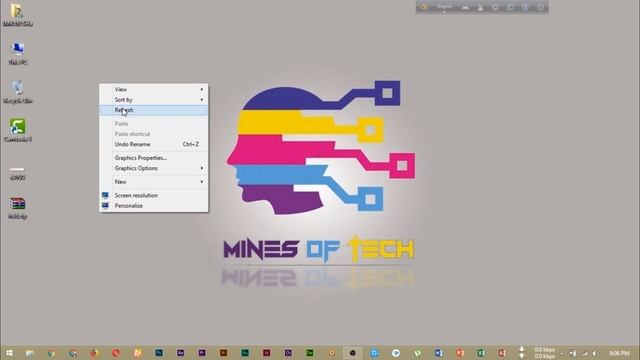
Task: Click the greyed-out Paste menu entry
Action: [x=153, y=124]
